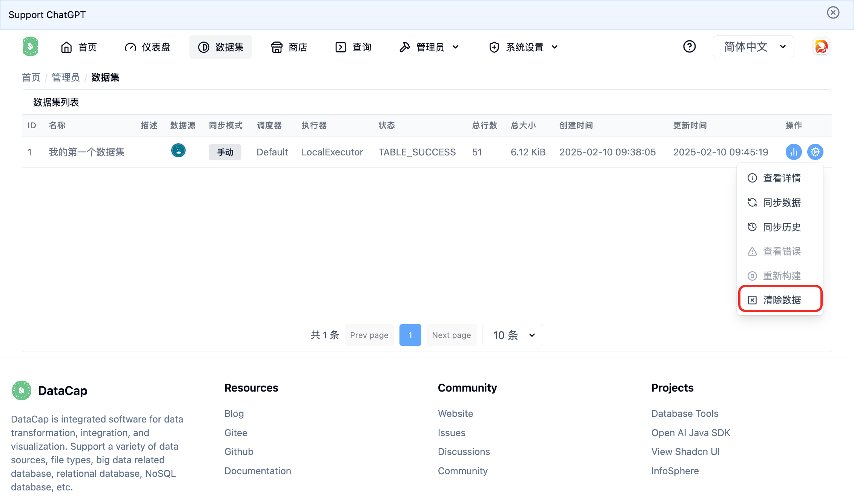Close the Support ChatGPT banner
The image size is (854, 504).
833,13
